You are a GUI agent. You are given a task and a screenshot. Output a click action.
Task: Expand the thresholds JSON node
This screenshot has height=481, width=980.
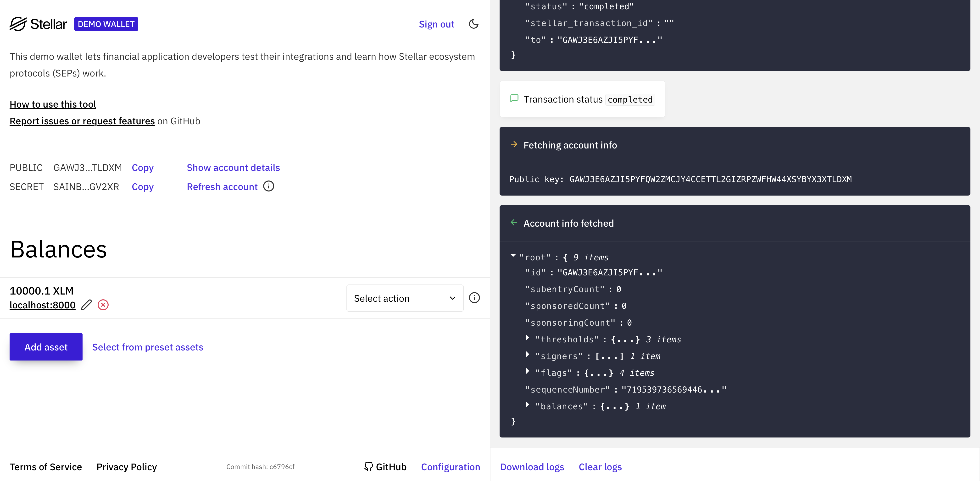point(528,338)
